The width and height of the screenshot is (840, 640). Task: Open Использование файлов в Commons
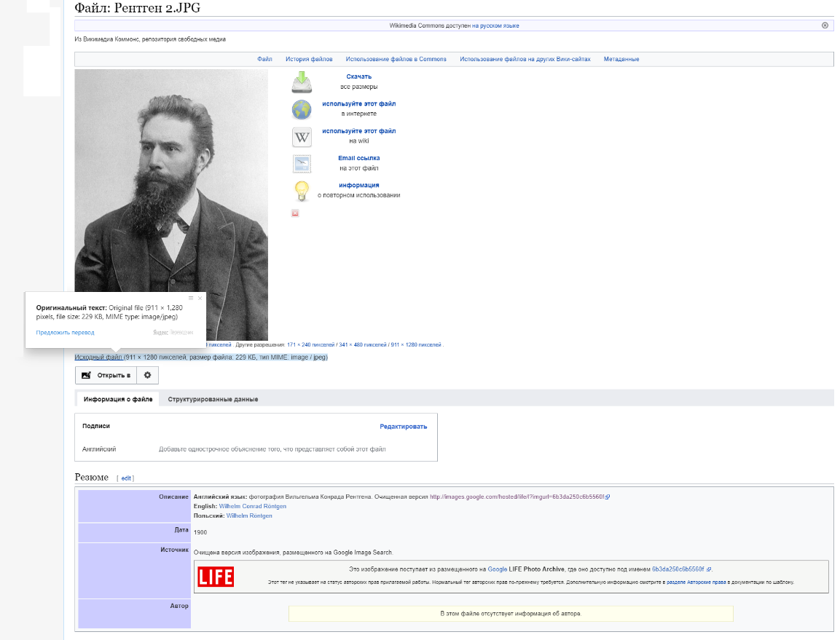pos(396,59)
